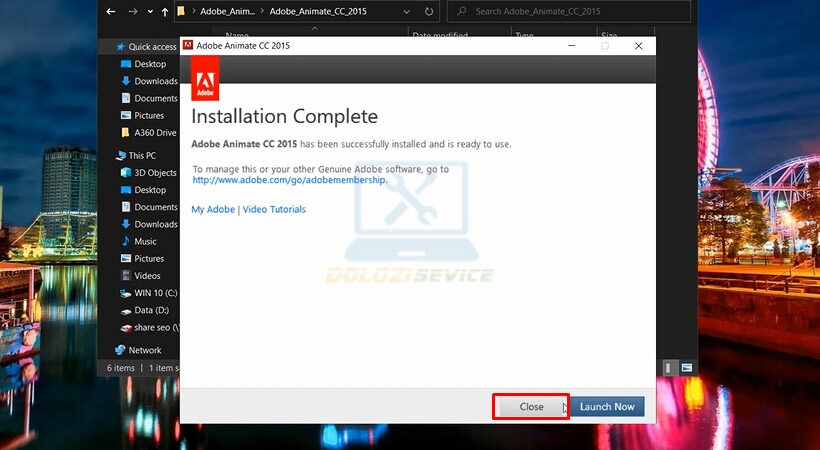Viewport: 820px width, 450px height.
Task: Open recent locations dropdown in Explorer
Action: click(150, 12)
